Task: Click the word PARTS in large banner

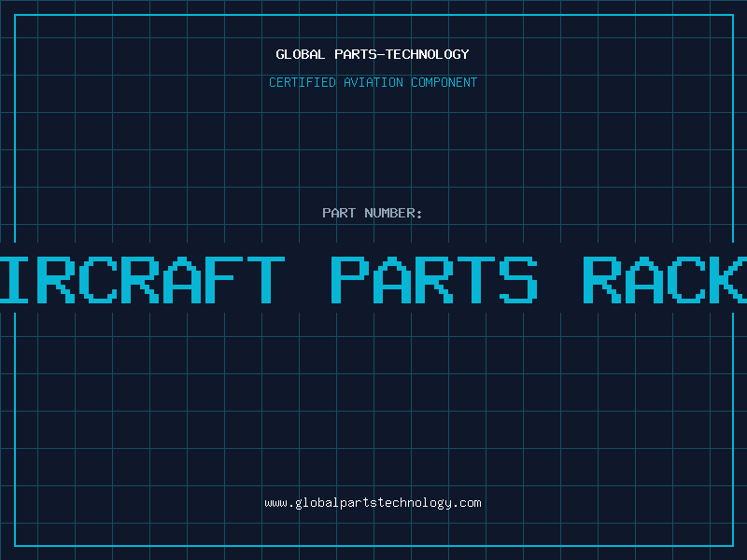Action: click(x=435, y=279)
